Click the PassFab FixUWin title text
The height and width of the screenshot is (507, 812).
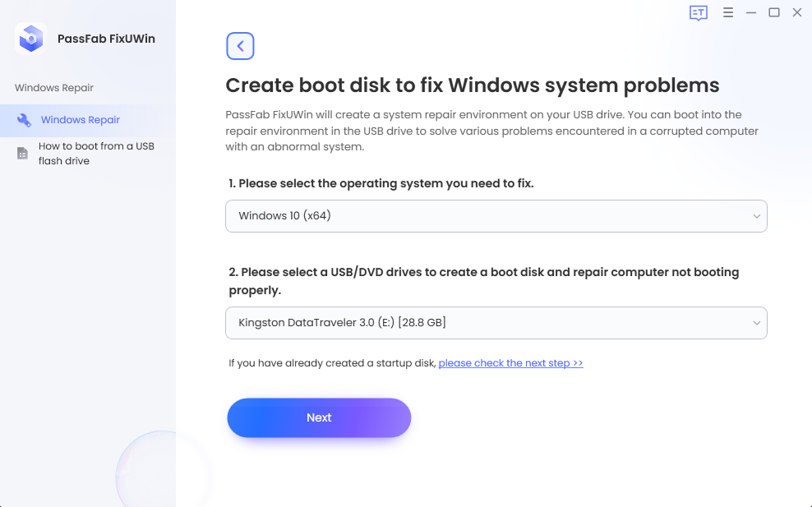pos(106,39)
